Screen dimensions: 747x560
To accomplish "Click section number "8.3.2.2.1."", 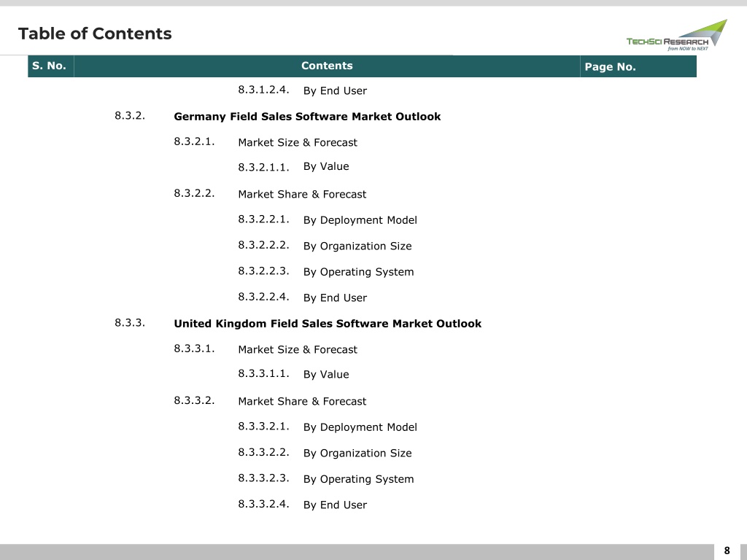I will 263,219.
